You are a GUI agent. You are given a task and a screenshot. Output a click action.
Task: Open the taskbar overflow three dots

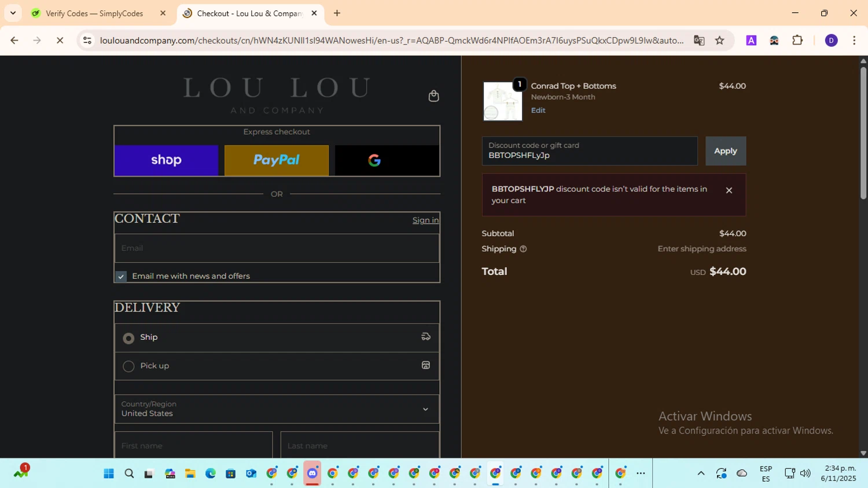tap(641, 474)
